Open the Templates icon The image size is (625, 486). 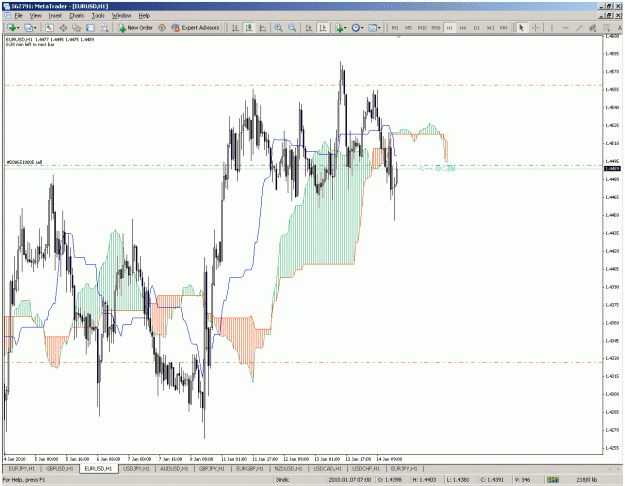point(372,28)
